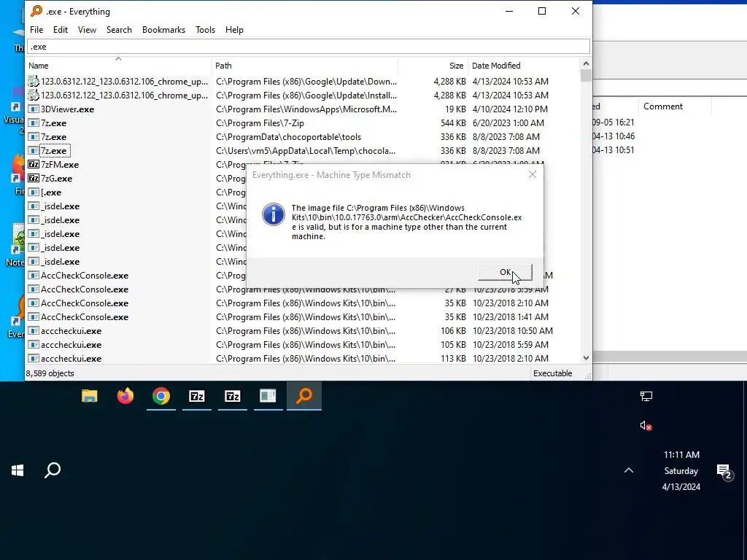Open Firefox from the taskbar

tap(125, 396)
